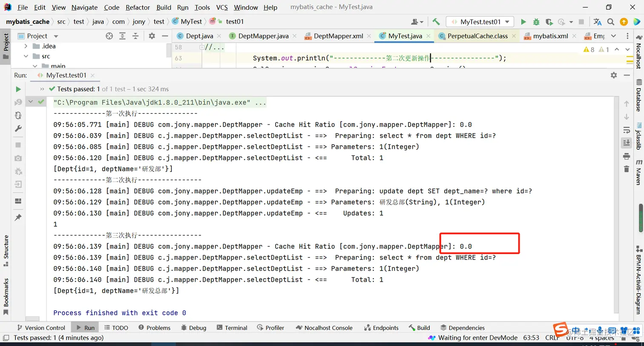Click the Sogou input method logo
Image resolution: width=644 pixels, height=346 pixels.
[561, 329]
